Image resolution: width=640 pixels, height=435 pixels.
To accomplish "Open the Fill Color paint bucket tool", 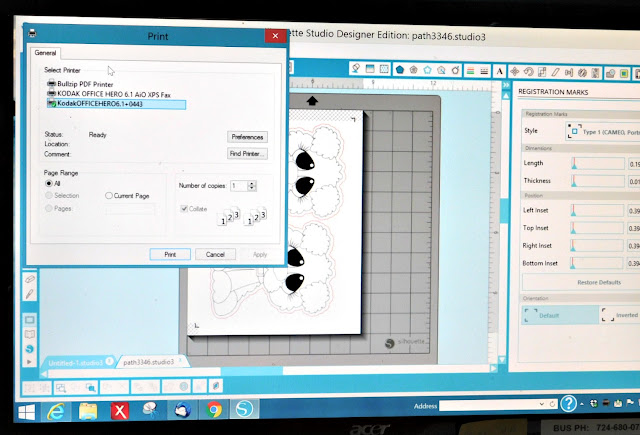I will pos(356,69).
